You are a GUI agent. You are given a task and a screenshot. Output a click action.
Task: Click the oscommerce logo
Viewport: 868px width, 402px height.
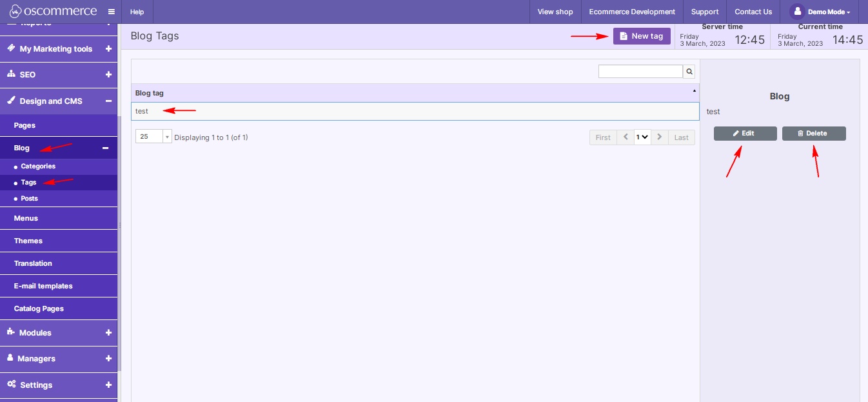[x=53, y=11]
